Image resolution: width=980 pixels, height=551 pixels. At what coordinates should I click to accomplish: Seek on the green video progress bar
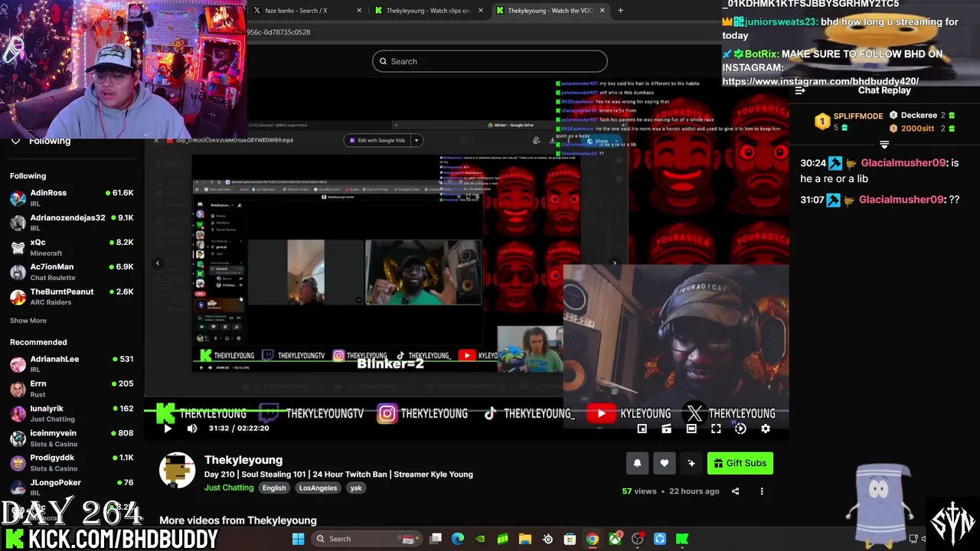point(465,410)
